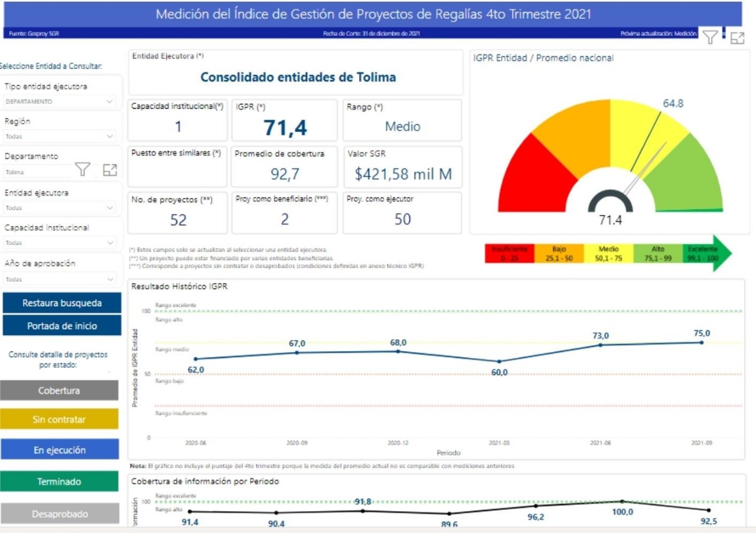Go to Portada de inicio

point(61,326)
